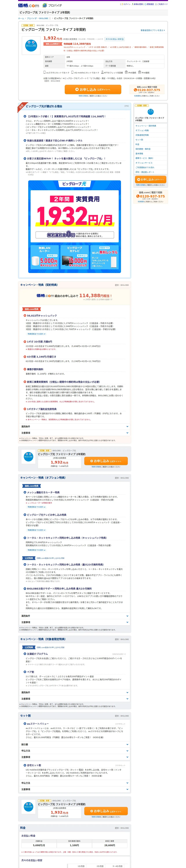The height and width of the screenshot is (868, 186).
Task: Click the 1,100円 契約事務手数料 value
Action: [x=74, y=846]
